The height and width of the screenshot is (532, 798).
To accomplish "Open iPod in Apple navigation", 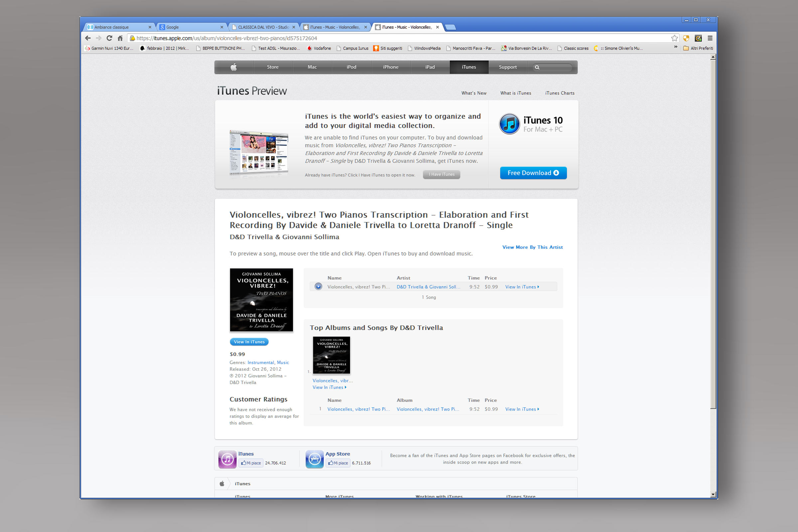I will [x=351, y=67].
